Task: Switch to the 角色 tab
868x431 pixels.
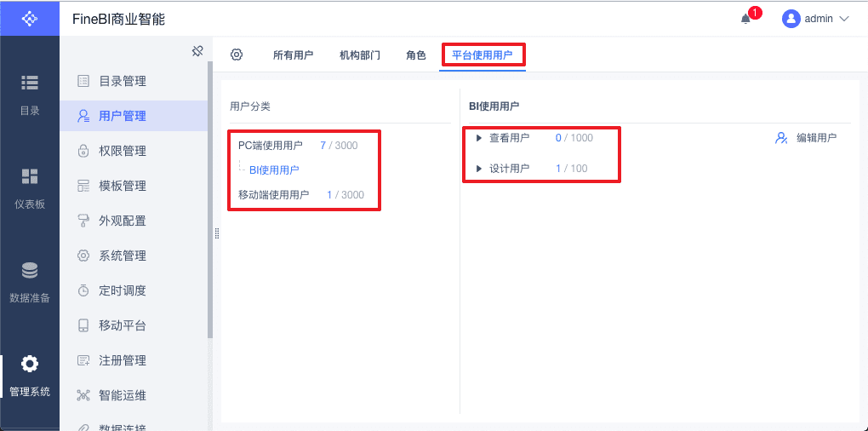Action: 416,55
